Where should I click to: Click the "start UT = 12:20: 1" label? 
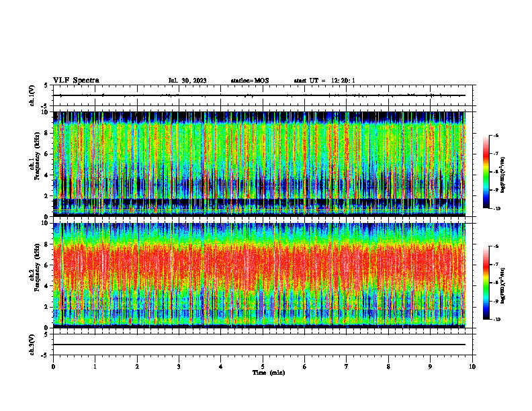324,81
